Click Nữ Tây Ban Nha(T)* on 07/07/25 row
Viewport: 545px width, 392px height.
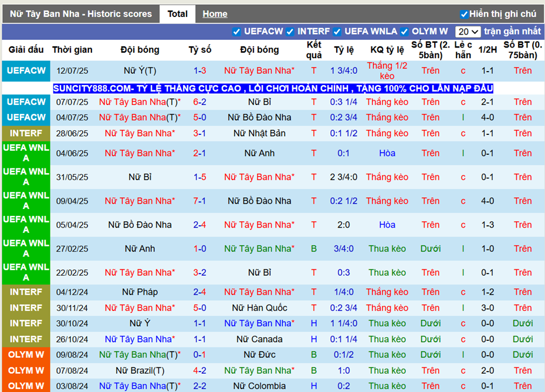tap(140, 102)
